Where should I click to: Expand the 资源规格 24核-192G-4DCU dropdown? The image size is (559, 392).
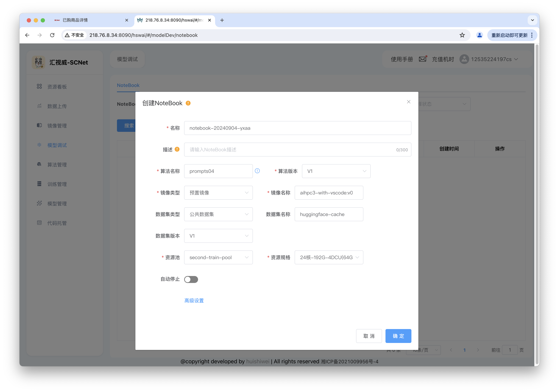[x=329, y=257]
